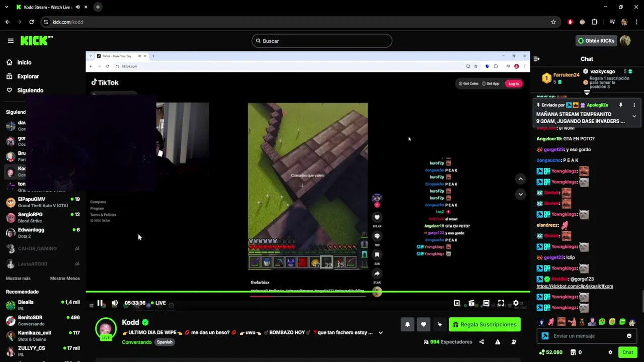Screen dimensions: 644x362
Task: Open recommended channel Dlealis
Action: point(43,305)
